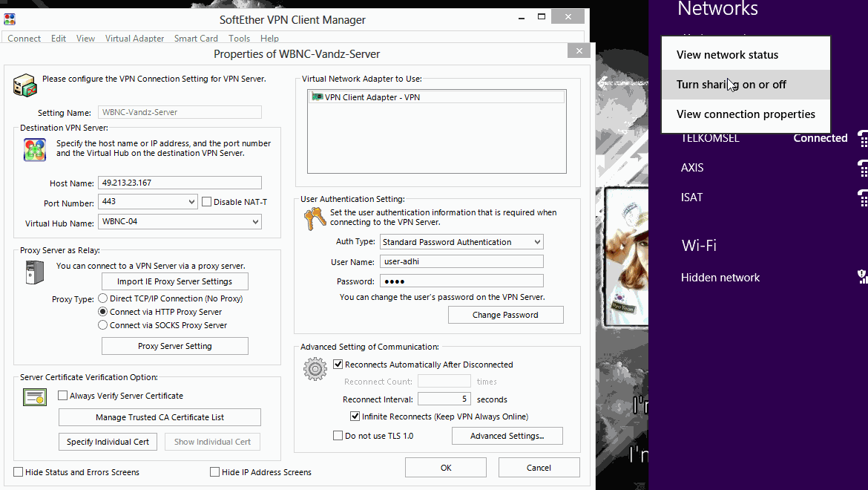868x490 pixels.
Task: Click the AXIS dial-up phone icon
Action: click(x=863, y=168)
